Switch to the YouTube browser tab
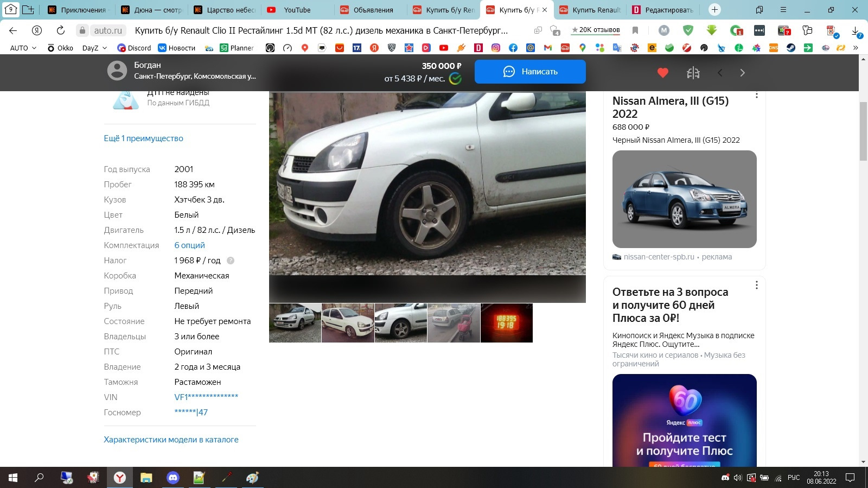Image resolution: width=868 pixels, height=488 pixels. coord(297,10)
